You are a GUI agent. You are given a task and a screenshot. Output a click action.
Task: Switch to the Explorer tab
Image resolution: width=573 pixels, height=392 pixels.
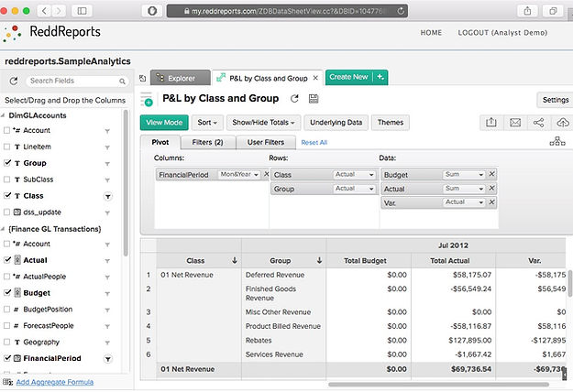coord(181,78)
